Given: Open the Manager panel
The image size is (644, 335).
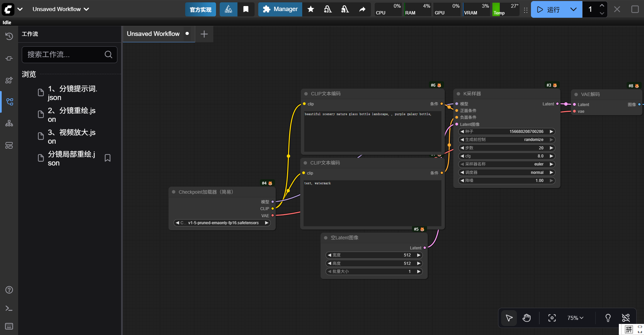Looking at the screenshot, I should click(x=280, y=9).
